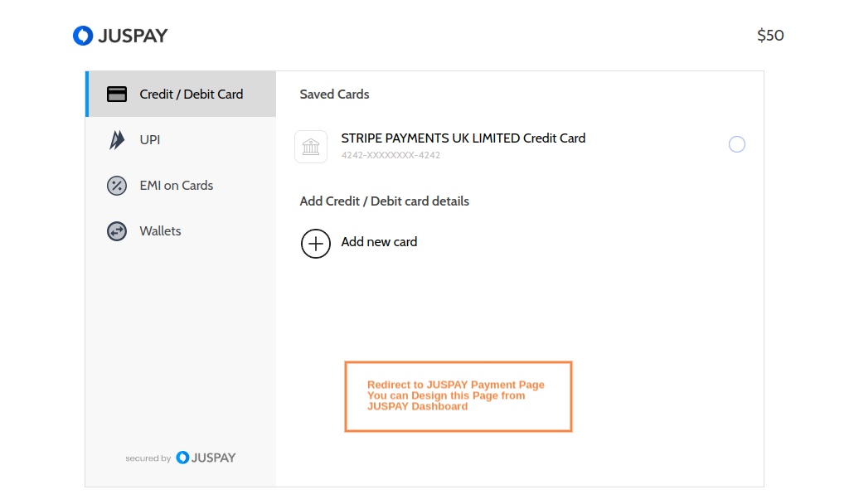The image size is (849, 504).
Task: Open the Saved Cards section header
Action: pyautogui.click(x=334, y=94)
